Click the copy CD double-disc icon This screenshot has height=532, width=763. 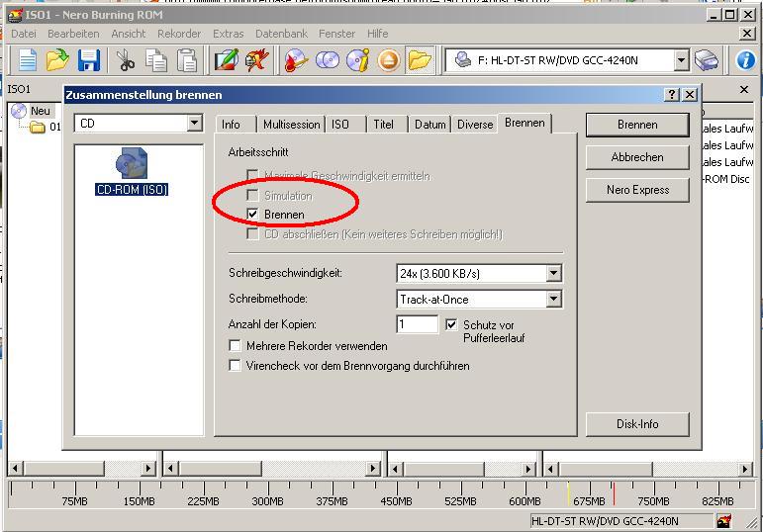pyautogui.click(x=328, y=60)
